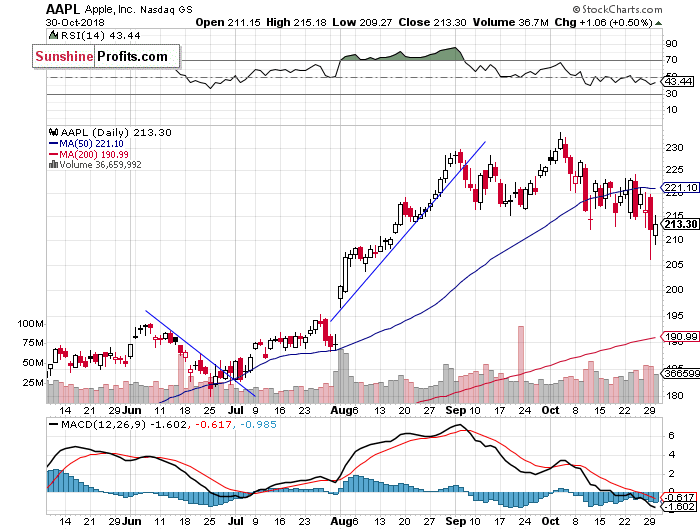Click the RSI mountain icon beside RSI(14)
Viewport: 700px width, 530px height.
click(53, 35)
